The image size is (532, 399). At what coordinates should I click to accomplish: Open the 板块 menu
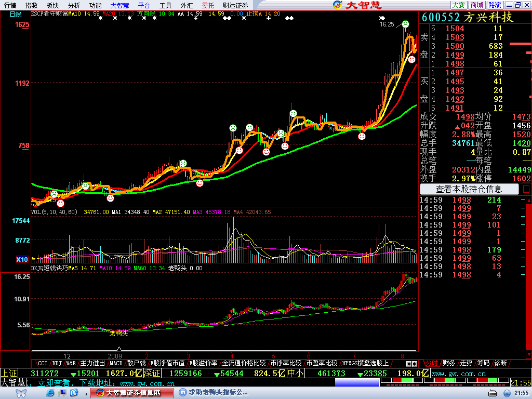52,5
